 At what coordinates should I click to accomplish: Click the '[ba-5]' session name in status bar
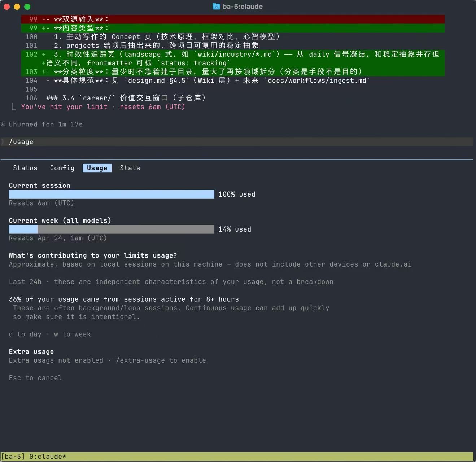(x=13, y=457)
